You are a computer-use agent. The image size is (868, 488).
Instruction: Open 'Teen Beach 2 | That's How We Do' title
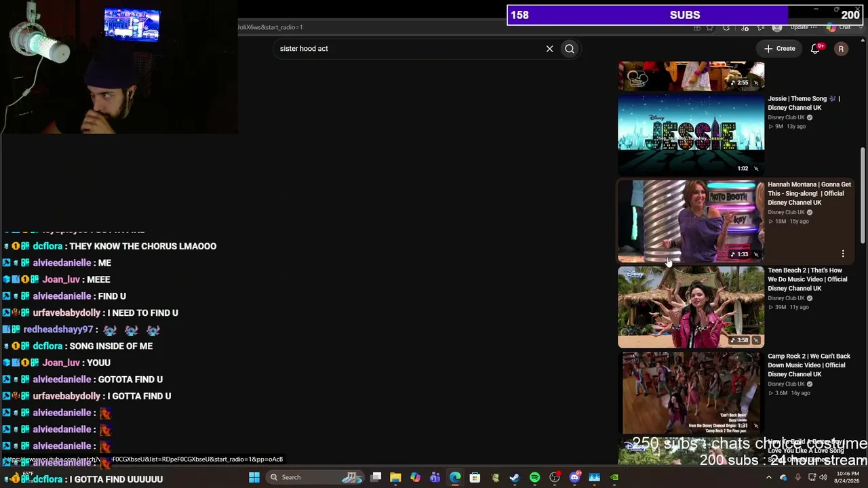807,279
